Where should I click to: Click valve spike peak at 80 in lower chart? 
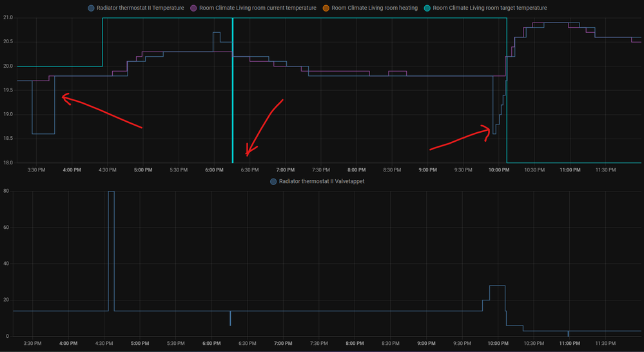click(x=111, y=191)
